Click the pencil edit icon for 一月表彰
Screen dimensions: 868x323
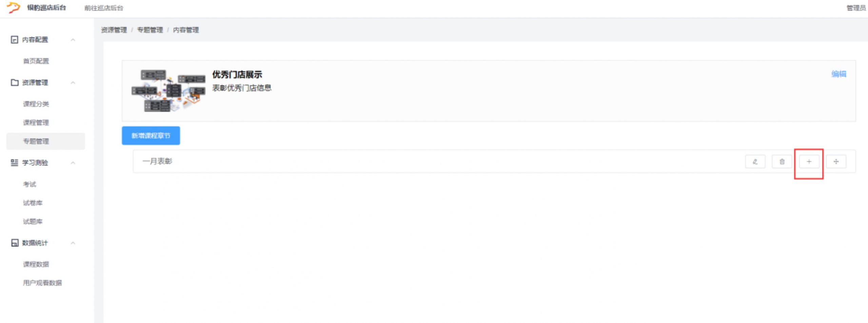click(755, 161)
